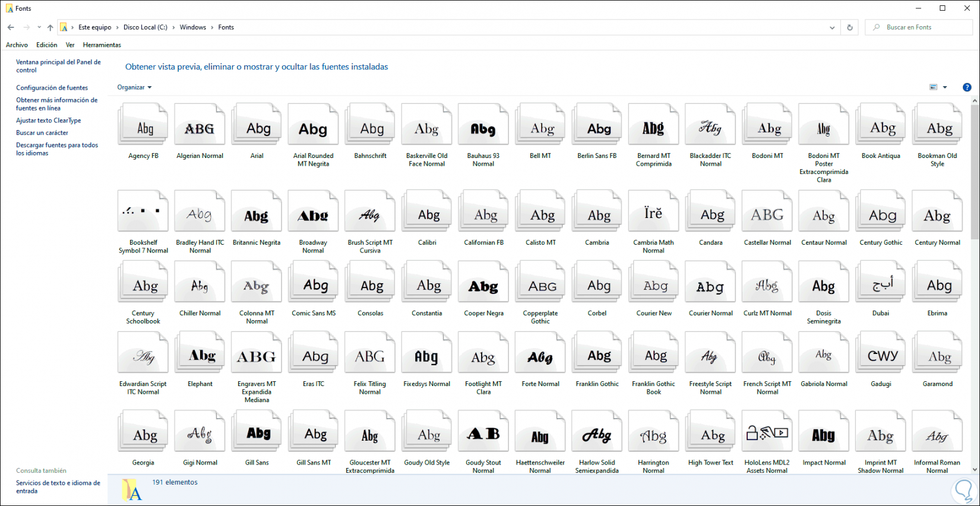Viewport: 980px width, 506px height.
Task: Select the Georgia font icon
Action: coord(143,431)
